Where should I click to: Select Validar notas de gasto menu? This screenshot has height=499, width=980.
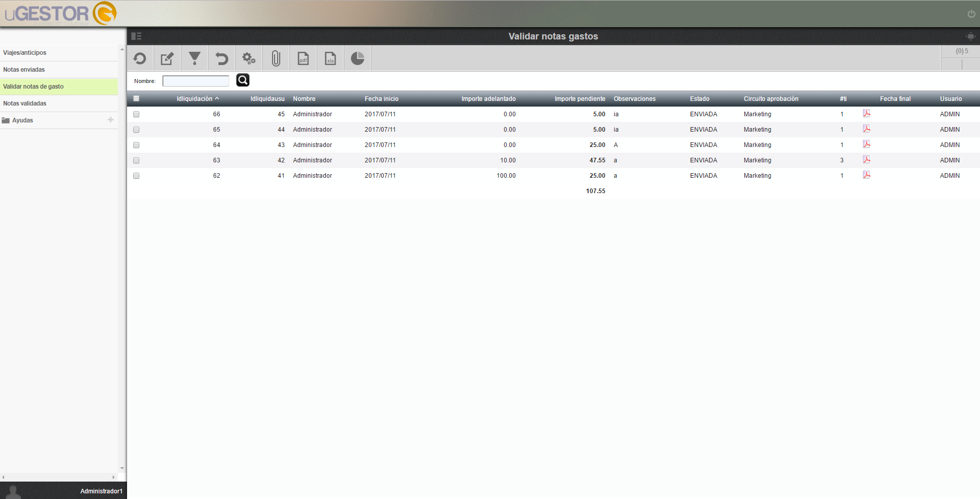[59, 87]
